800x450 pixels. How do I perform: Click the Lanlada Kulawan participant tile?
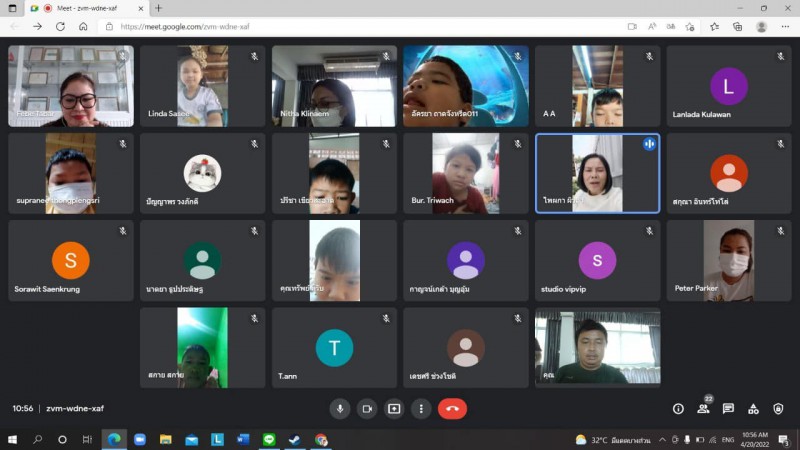tap(729, 86)
